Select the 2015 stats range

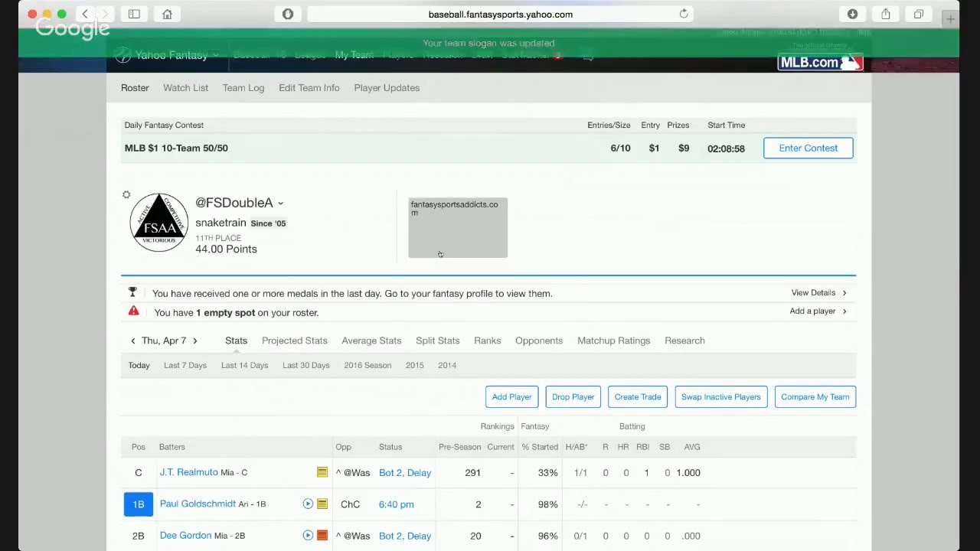tap(415, 365)
